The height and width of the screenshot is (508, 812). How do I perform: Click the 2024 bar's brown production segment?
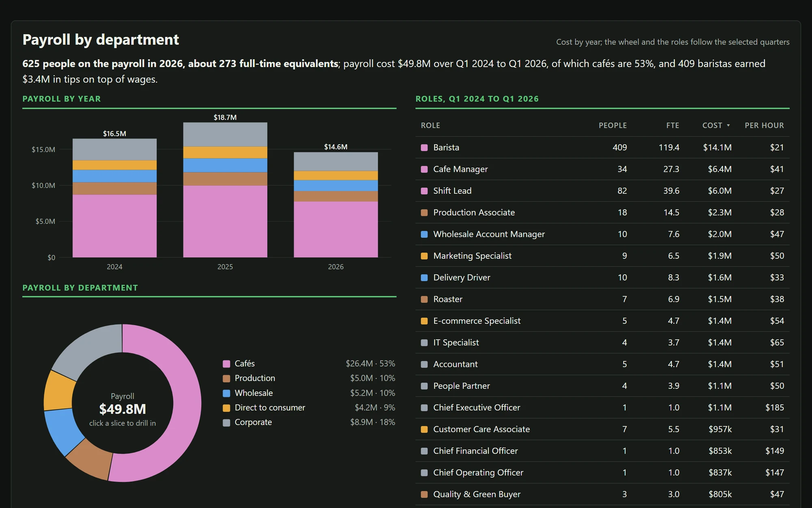click(x=114, y=189)
